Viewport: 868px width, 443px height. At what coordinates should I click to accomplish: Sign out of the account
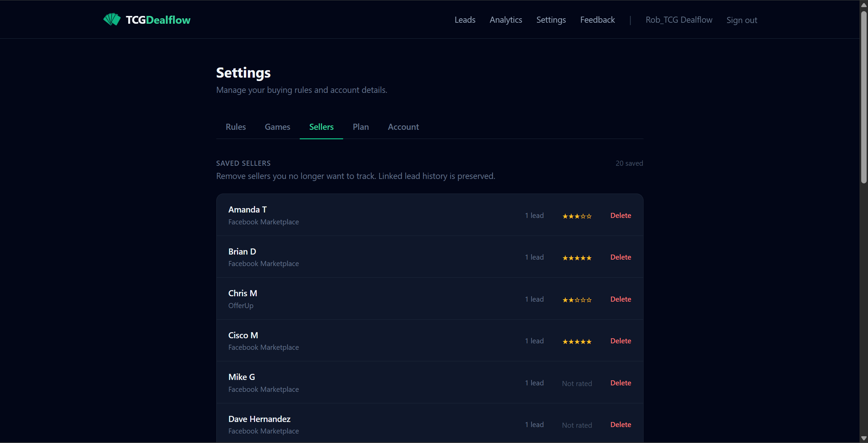[742, 20]
